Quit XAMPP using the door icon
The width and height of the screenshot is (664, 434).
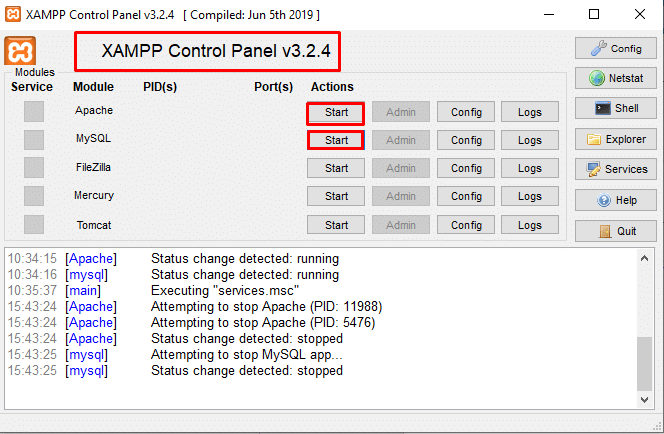pyautogui.click(x=614, y=230)
